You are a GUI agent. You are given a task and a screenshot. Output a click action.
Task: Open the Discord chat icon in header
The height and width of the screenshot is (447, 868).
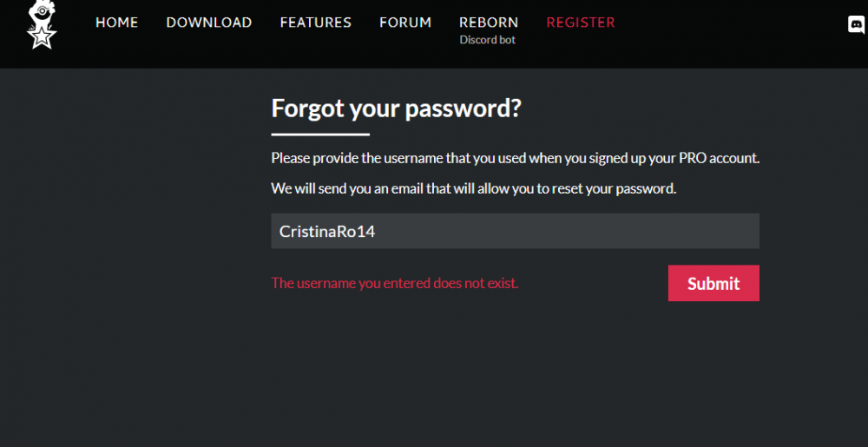(857, 25)
